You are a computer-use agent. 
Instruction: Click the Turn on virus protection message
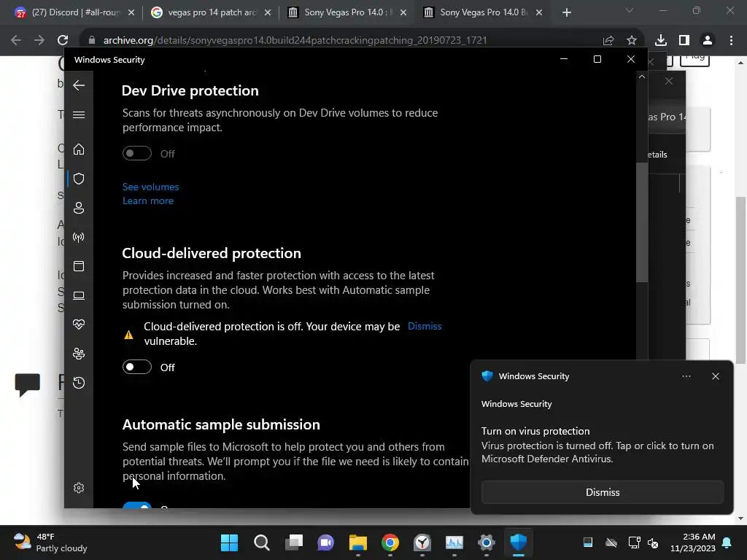pyautogui.click(x=597, y=445)
